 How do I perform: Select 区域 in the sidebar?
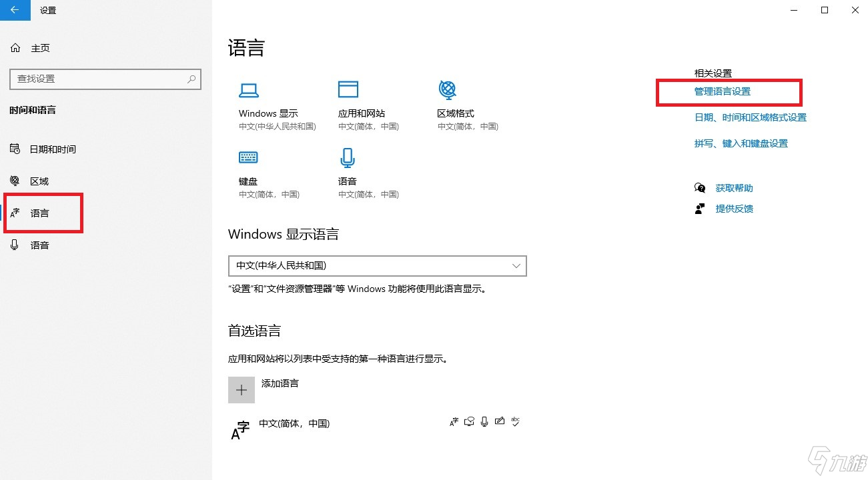click(x=39, y=181)
